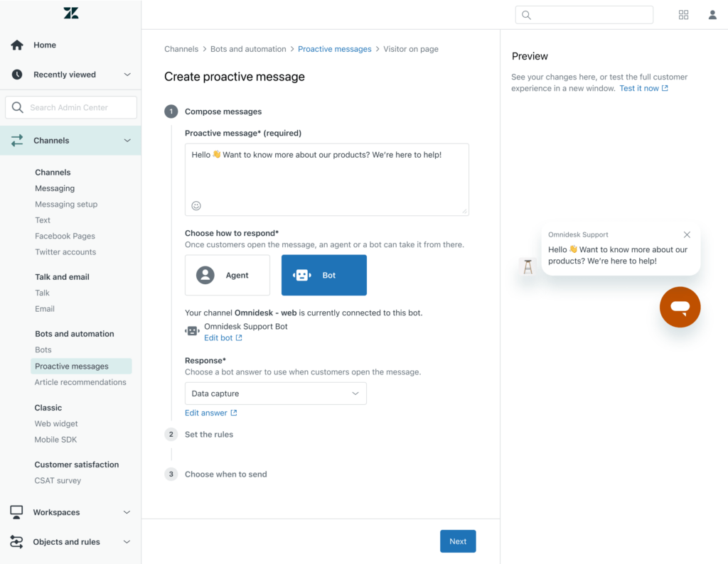
Task: Click the 'Visitor on page' breadcrumb text
Action: (x=411, y=49)
